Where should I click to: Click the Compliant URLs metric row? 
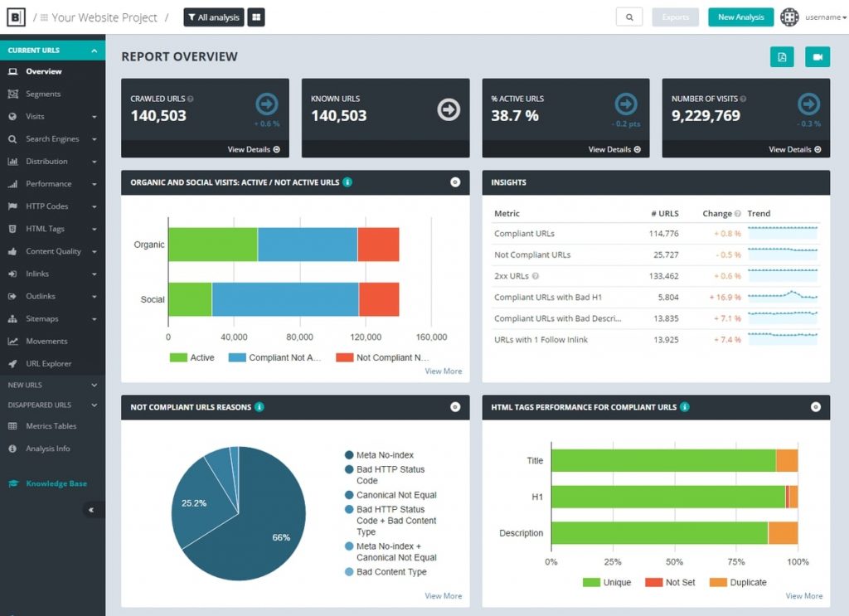pos(657,234)
